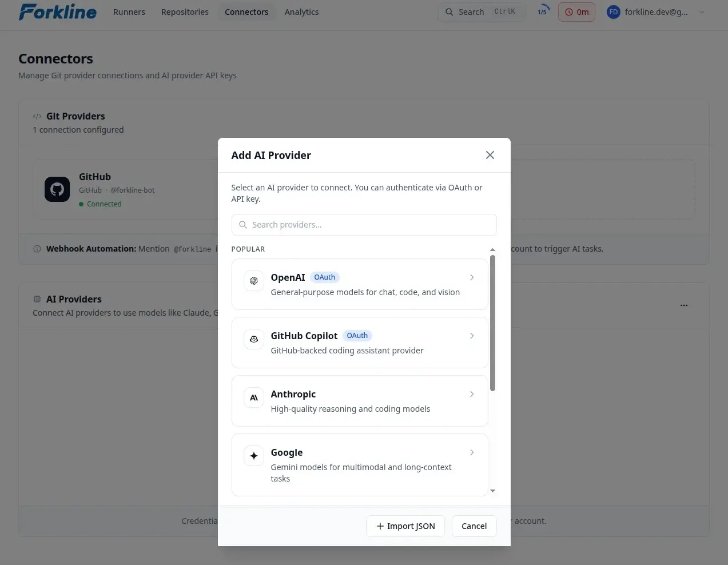Click the FD user avatar
Screen dimensions: 728x565
pos(614,12)
